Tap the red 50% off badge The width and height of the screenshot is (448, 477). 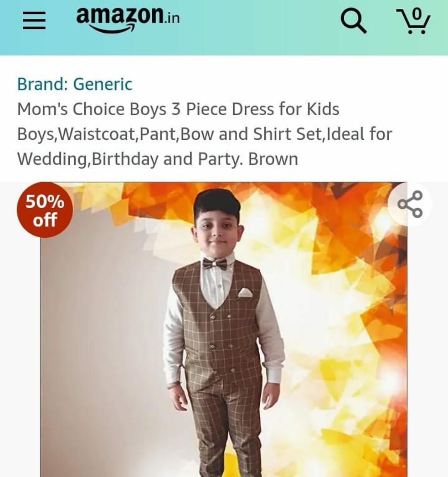click(45, 210)
